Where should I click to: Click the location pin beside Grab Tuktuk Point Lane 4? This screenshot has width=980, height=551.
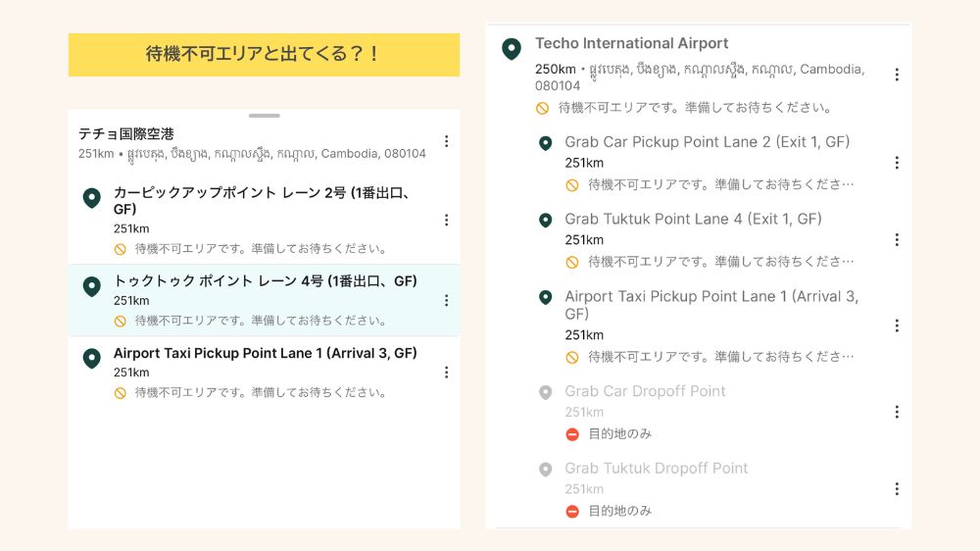[x=546, y=221]
